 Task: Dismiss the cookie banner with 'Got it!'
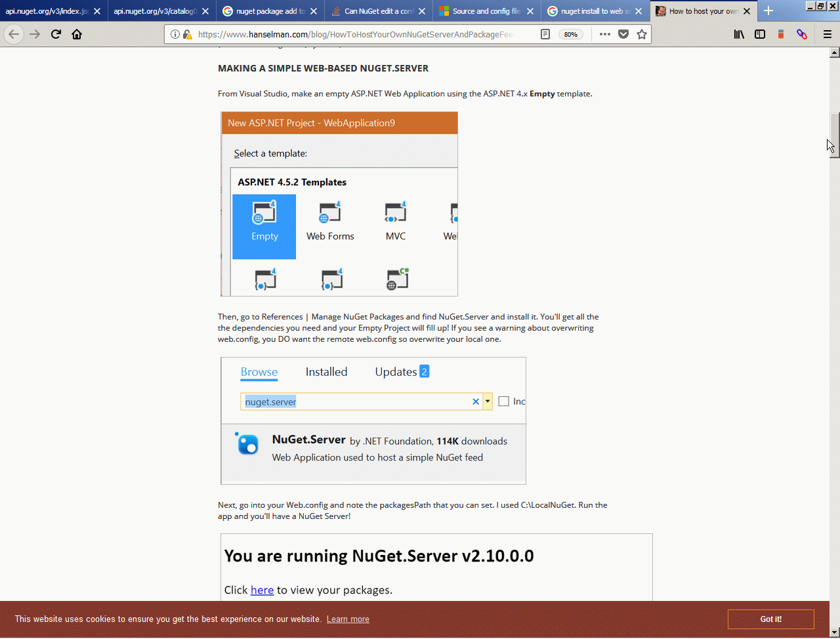coord(771,619)
